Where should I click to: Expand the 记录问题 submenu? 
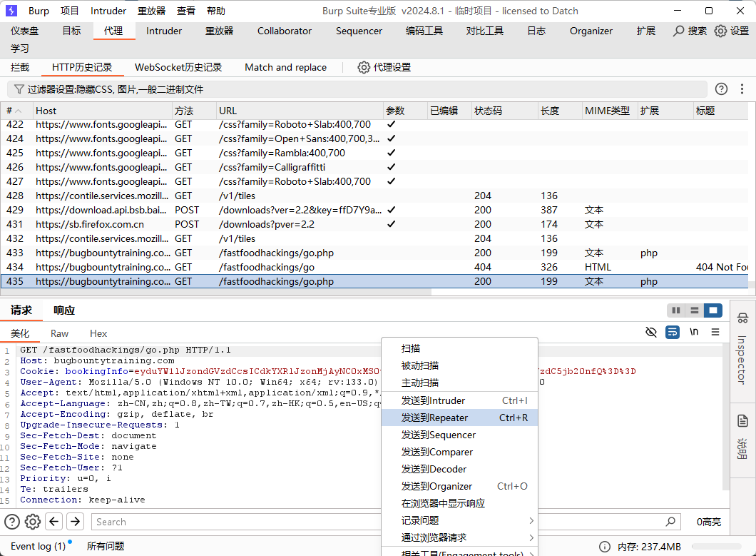[x=460, y=520]
